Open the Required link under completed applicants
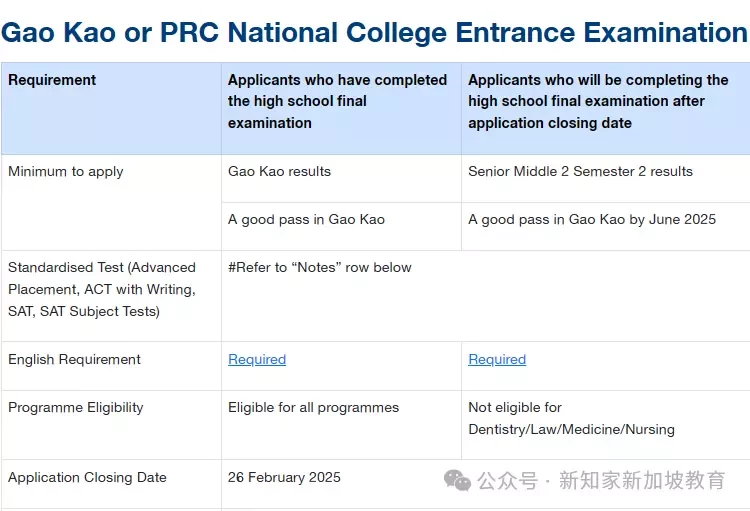Image resolution: width=750 pixels, height=511 pixels. [x=257, y=359]
